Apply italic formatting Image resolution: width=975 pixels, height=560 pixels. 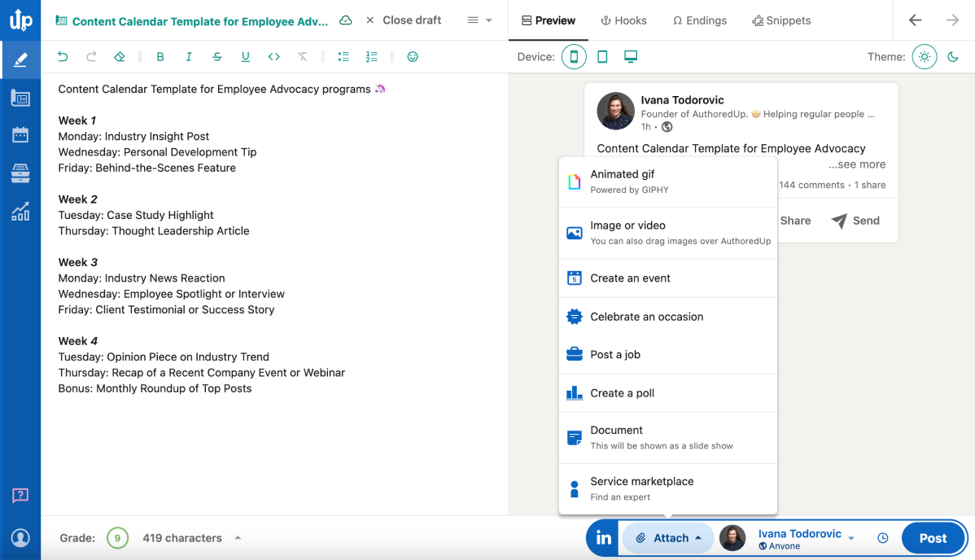[x=189, y=56]
